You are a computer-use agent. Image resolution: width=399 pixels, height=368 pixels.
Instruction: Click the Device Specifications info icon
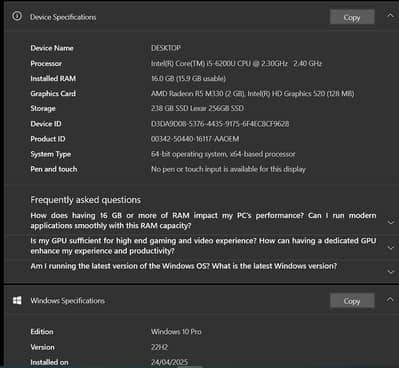tap(17, 16)
